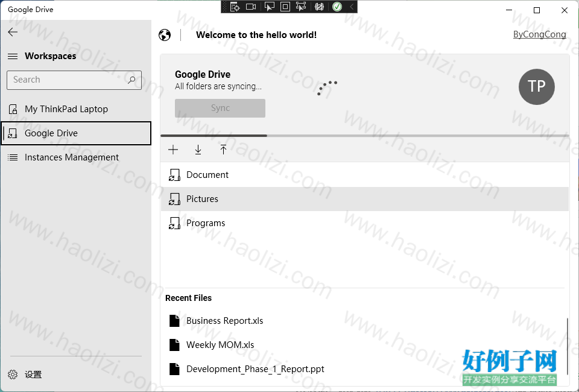Click the disabled Sync button

click(x=220, y=108)
